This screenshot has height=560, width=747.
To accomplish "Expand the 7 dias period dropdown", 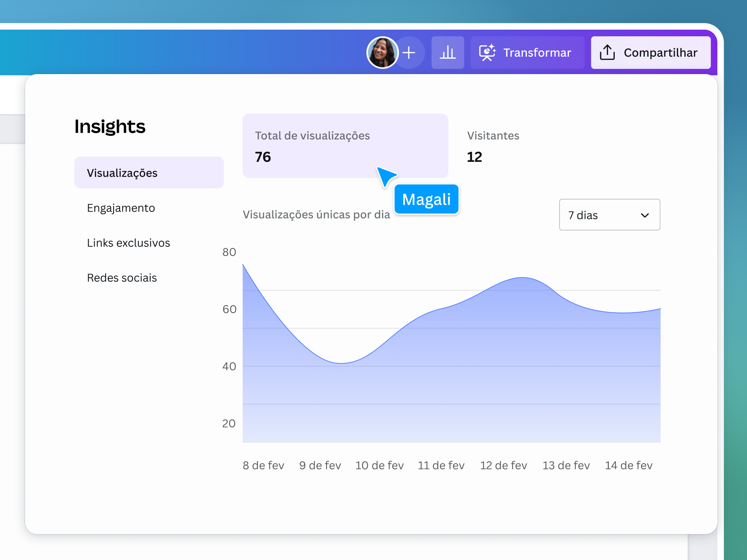I will [x=610, y=215].
